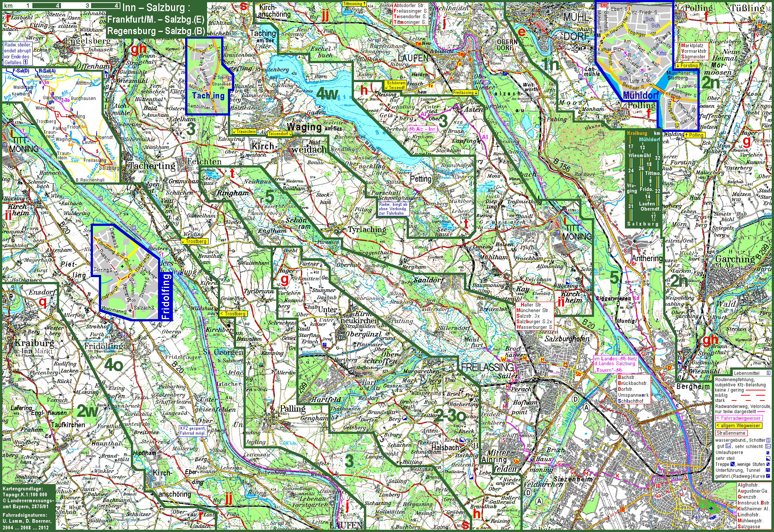This screenshot has height=532, width=774.
Task: Click the magenta 'Alz – Inn' bike route label
Action: tap(422, 129)
